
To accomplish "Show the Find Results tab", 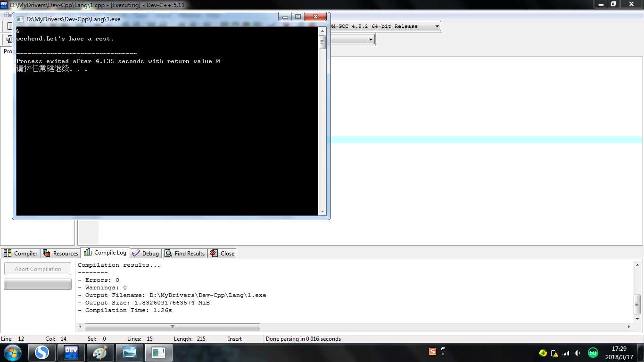I will (185, 254).
